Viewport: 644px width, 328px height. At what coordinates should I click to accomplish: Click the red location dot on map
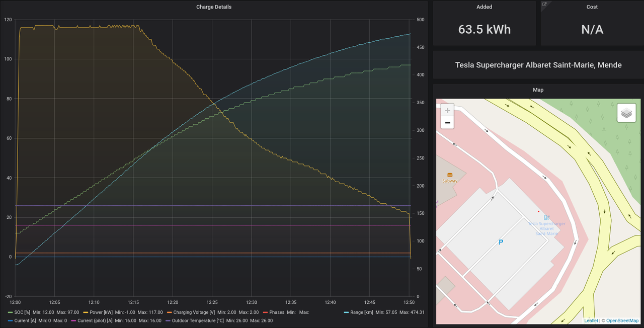tap(538, 211)
